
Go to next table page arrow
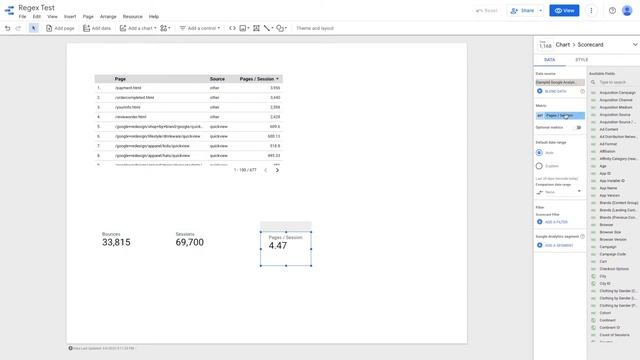tap(277, 170)
